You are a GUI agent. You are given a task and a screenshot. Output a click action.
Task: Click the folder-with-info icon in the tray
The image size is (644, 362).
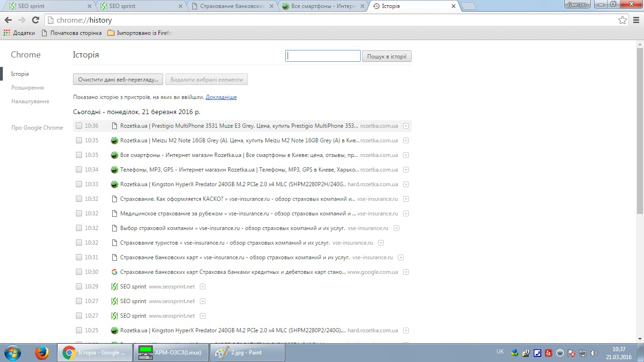pos(526,353)
